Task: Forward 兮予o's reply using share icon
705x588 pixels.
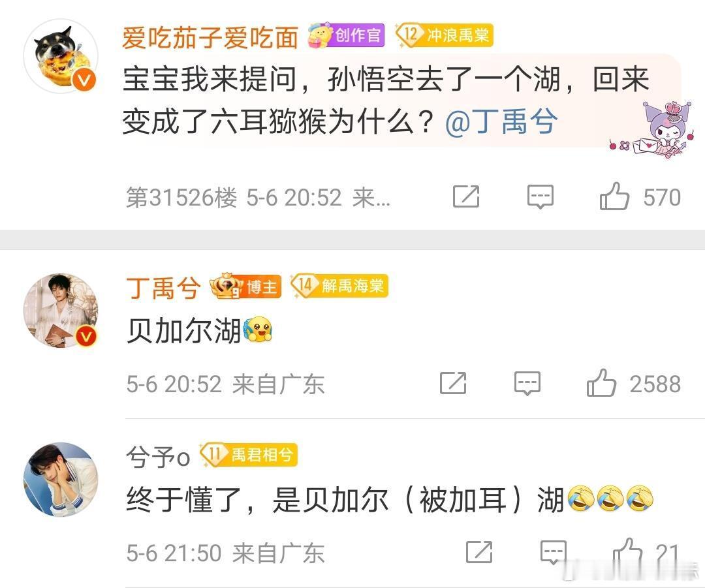Action: (479, 552)
